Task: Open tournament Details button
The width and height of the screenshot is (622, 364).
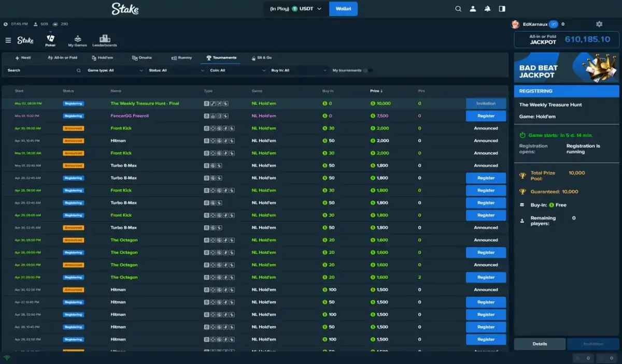Action: (x=540, y=344)
